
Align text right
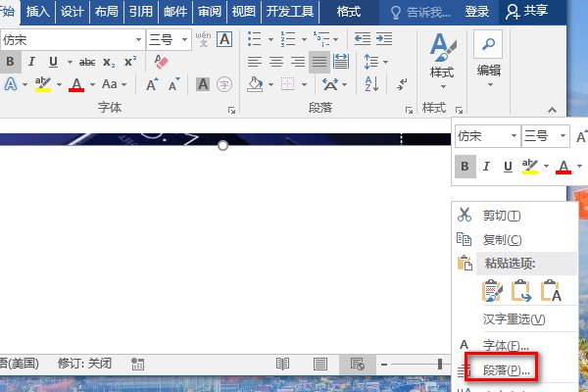click(x=298, y=62)
